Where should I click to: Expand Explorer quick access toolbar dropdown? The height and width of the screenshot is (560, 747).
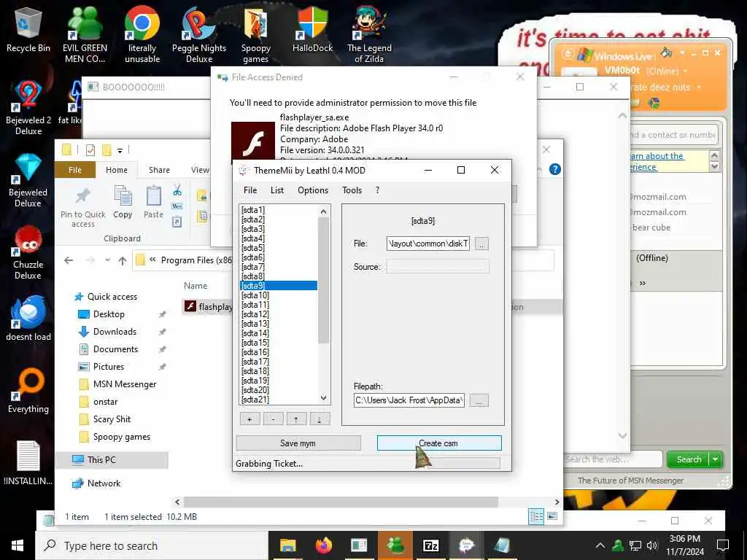click(x=120, y=150)
